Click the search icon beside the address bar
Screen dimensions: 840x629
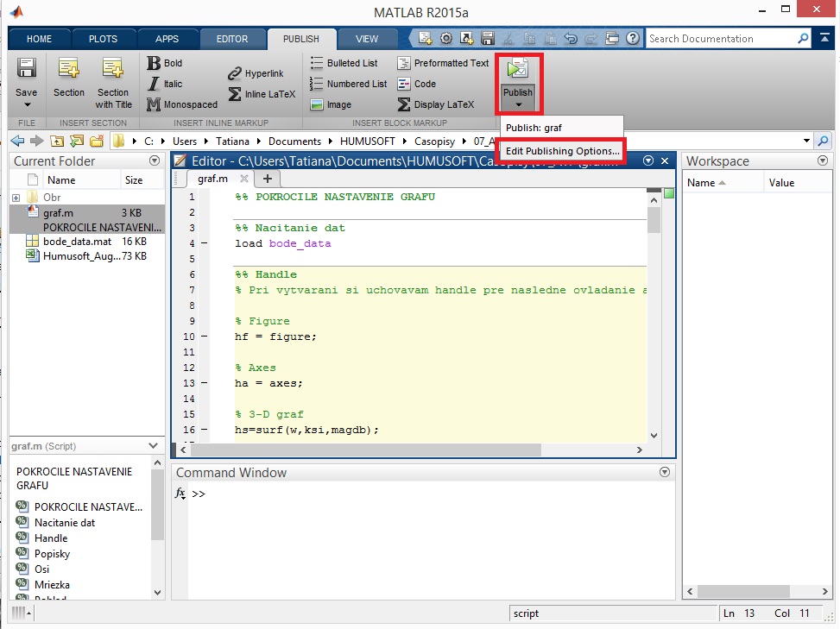823,141
